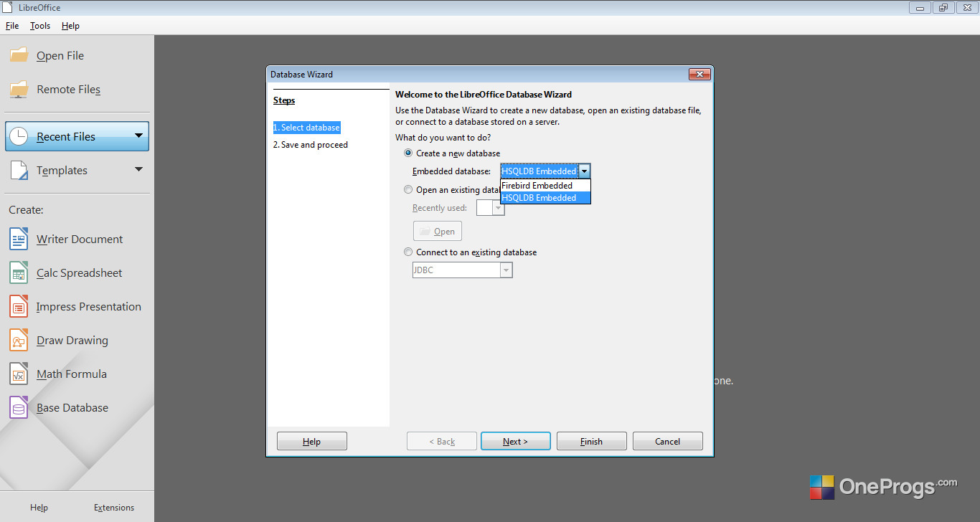The width and height of the screenshot is (980, 522).
Task: Click the Help button in Database Wizard
Action: coord(312,441)
